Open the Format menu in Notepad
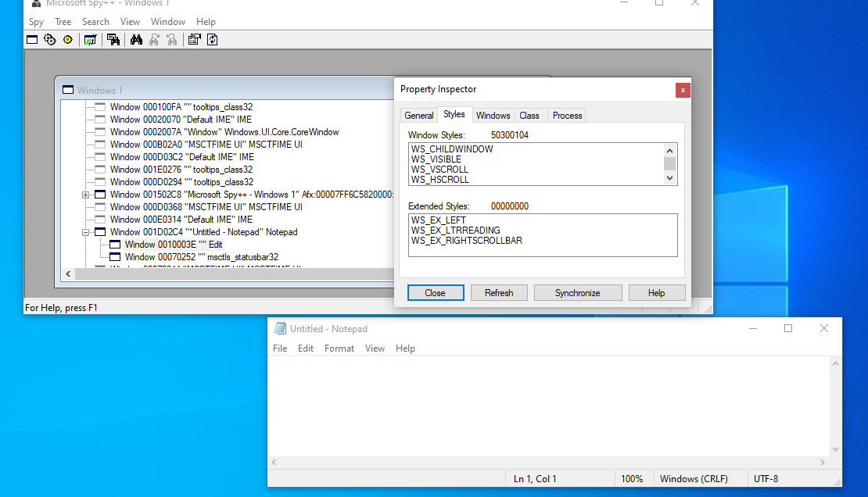The width and height of the screenshot is (868, 497). tap(339, 348)
